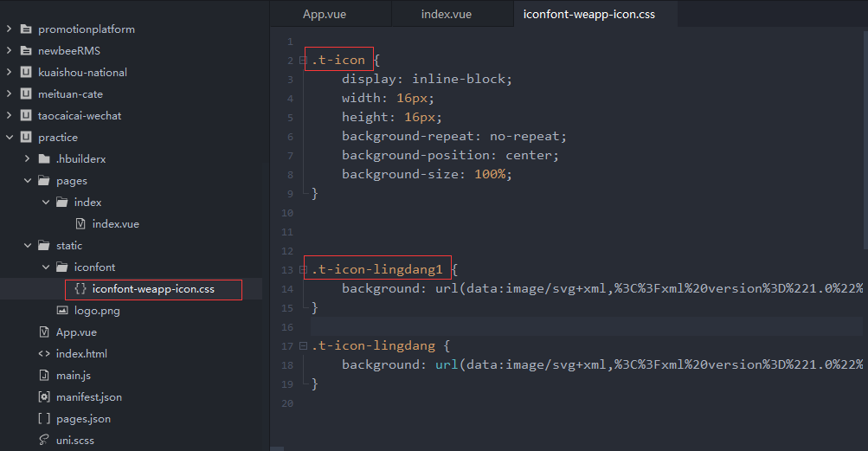
Task: Click the uni.scss file icon
Action: coord(44,440)
